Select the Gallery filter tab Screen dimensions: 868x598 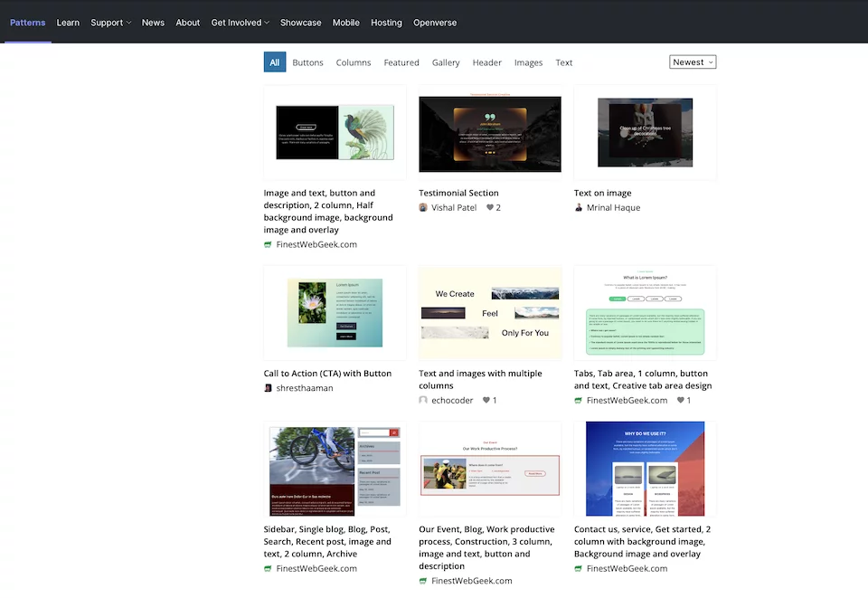pyautogui.click(x=446, y=62)
